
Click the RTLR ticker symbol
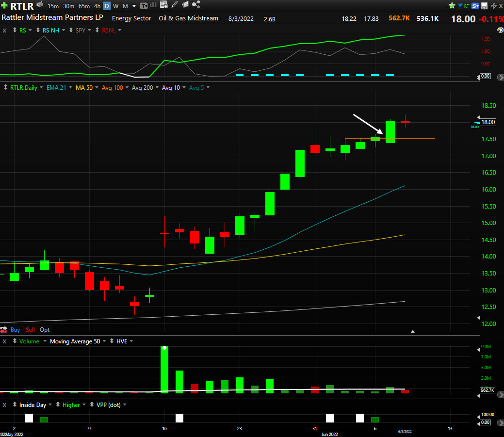(x=22, y=6)
